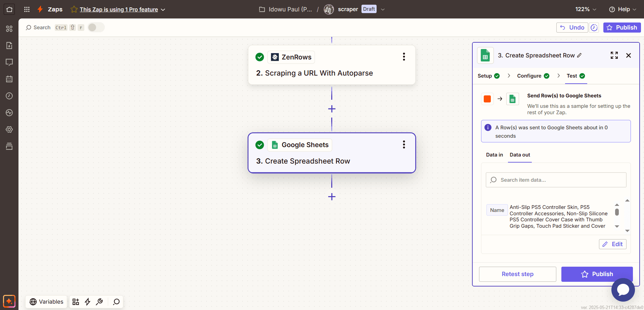Expand the Name field value arrow
The width and height of the screenshot is (644, 310).
pyautogui.click(x=617, y=226)
